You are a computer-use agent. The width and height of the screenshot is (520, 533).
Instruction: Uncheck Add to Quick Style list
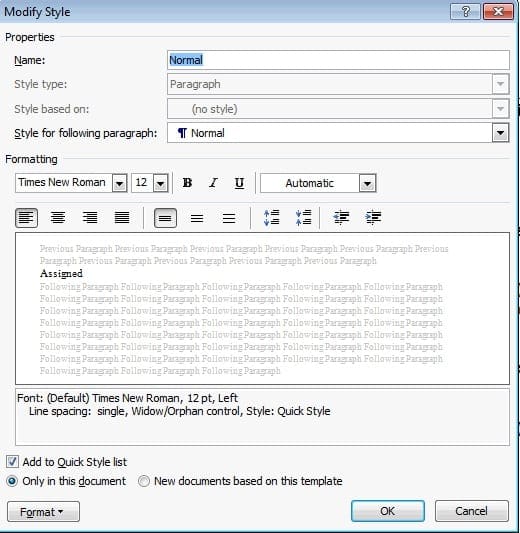tap(12, 462)
